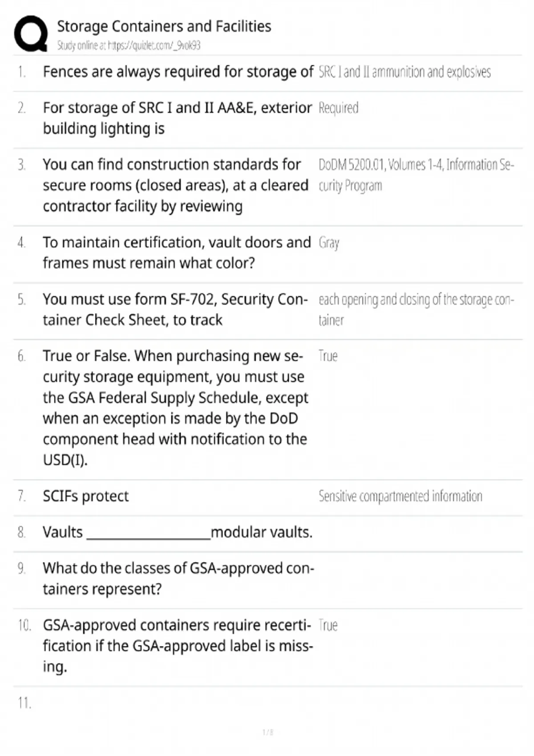The width and height of the screenshot is (534, 756).
Task: Click question 1 about fences required
Action: [178, 72]
